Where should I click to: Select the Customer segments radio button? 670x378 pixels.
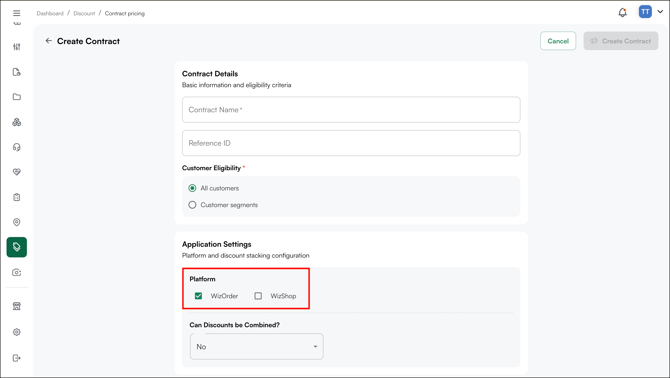coord(192,205)
